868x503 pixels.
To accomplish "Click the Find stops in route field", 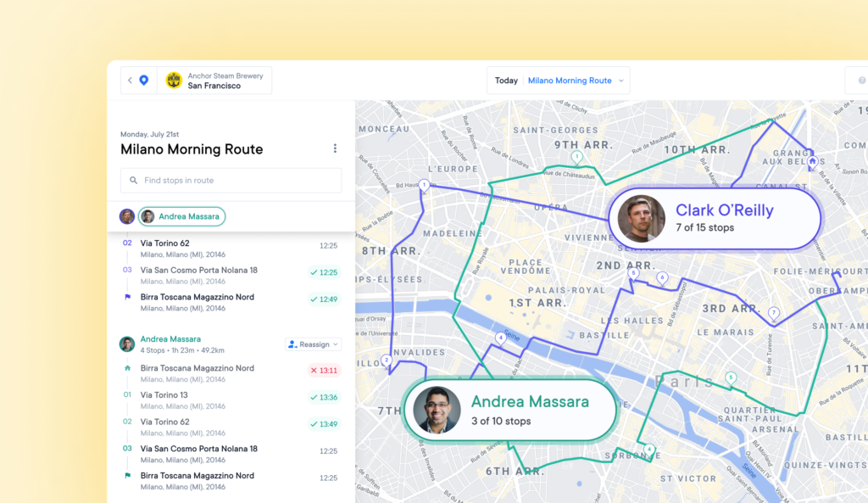I will [231, 180].
